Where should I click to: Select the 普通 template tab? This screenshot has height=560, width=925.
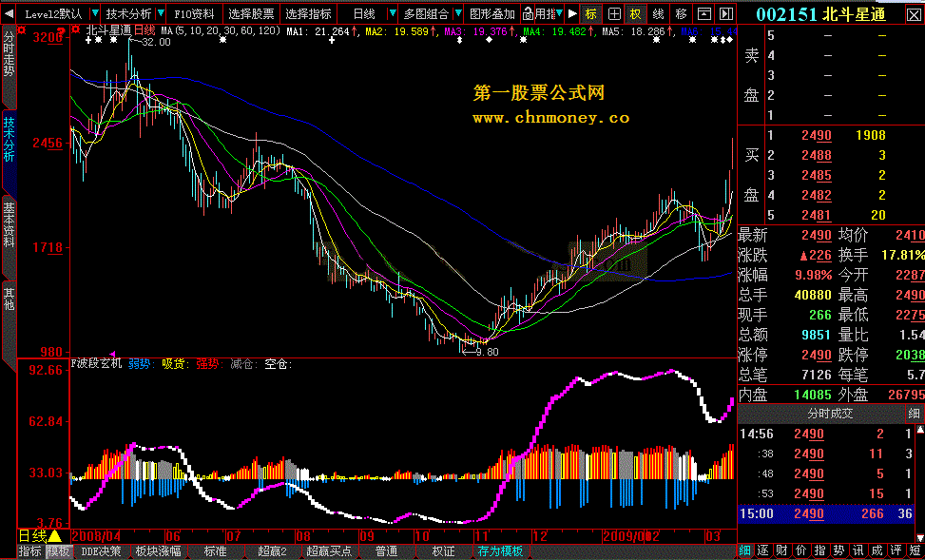(386, 551)
